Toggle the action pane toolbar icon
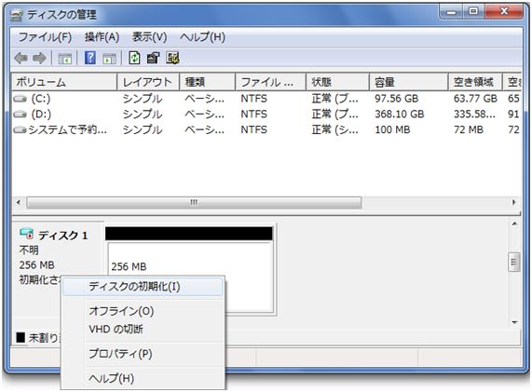Viewport: 532px width, 392px height. [109, 59]
